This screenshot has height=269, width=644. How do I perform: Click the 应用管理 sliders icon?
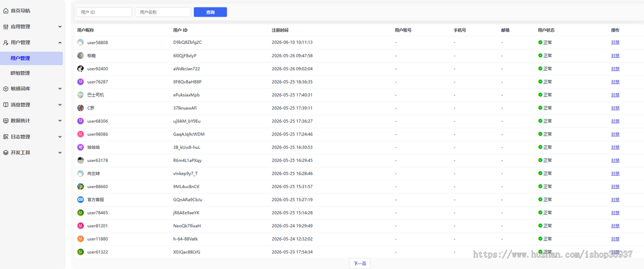6,26
